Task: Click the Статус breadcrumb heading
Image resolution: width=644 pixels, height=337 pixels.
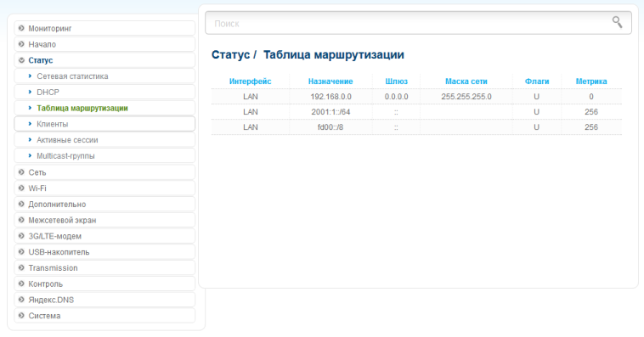Action: (230, 54)
